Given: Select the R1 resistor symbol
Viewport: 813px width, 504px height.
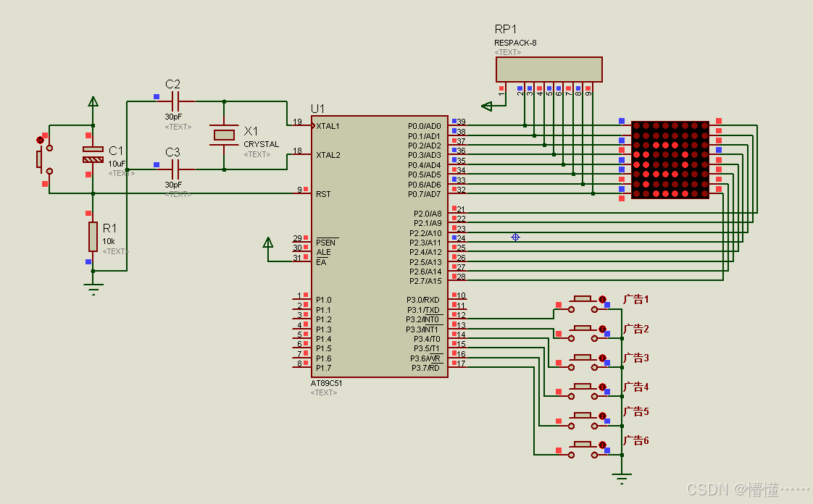Looking at the screenshot, I should (93, 237).
